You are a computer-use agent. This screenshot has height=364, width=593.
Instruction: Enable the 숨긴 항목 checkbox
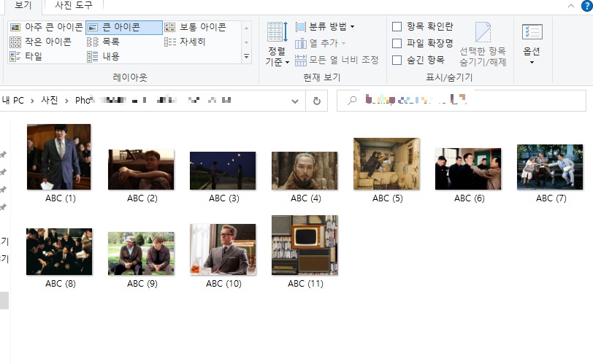click(397, 60)
